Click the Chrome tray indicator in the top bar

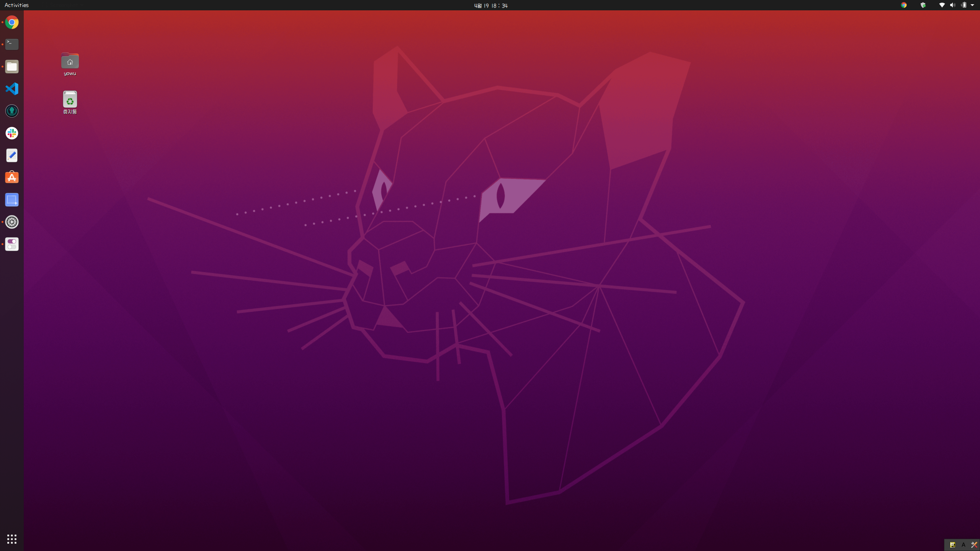(904, 5)
